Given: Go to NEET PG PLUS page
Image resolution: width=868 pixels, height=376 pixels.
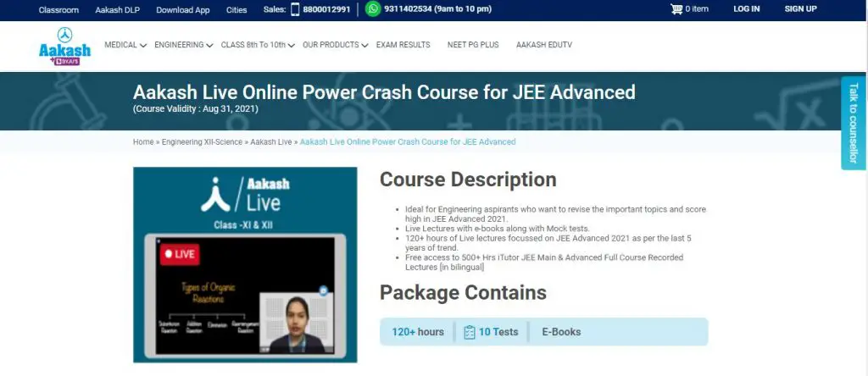Looking at the screenshot, I should tap(473, 45).
